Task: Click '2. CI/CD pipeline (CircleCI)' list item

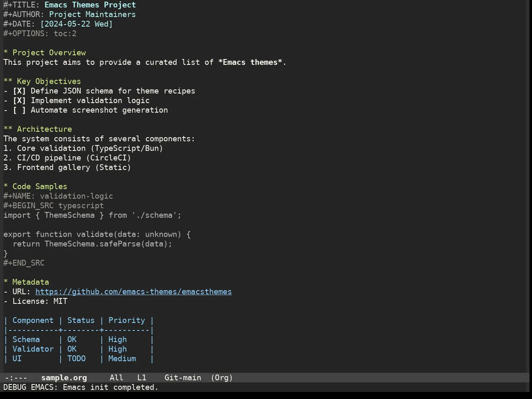Action: (67, 158)
